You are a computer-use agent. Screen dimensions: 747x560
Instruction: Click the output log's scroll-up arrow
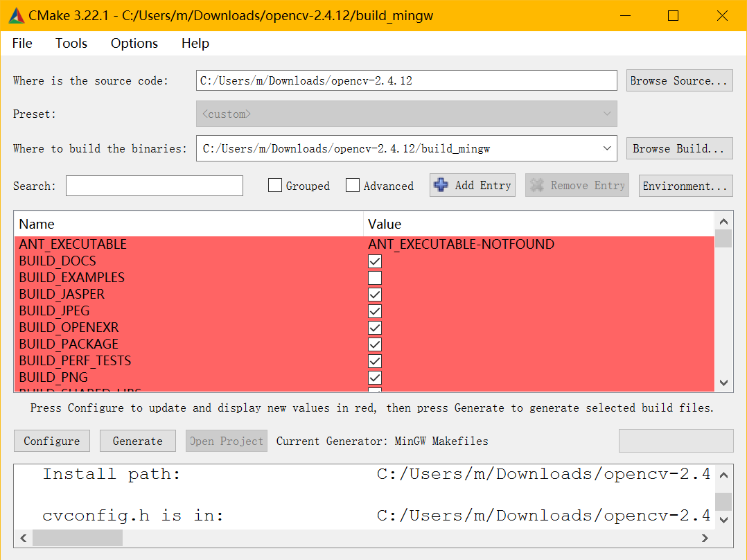pos(723,475)
